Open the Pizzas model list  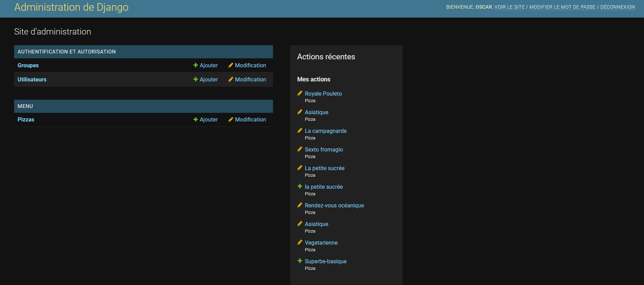26,119
